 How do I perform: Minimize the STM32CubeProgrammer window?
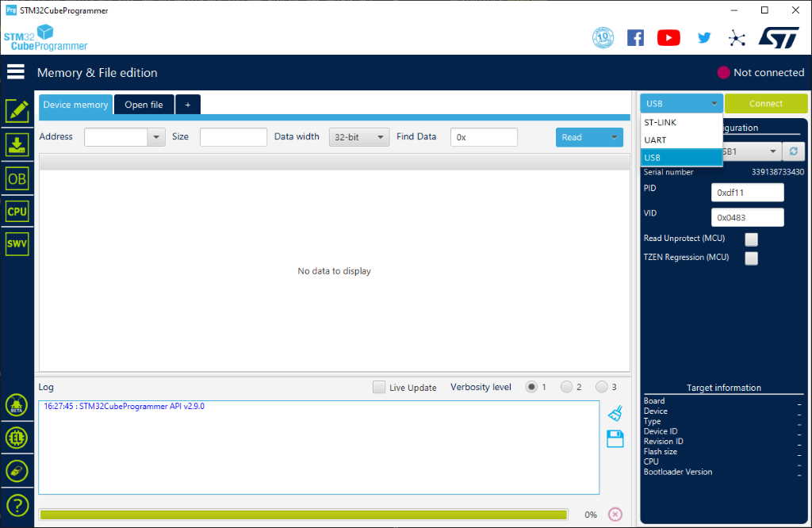point(733,10)
